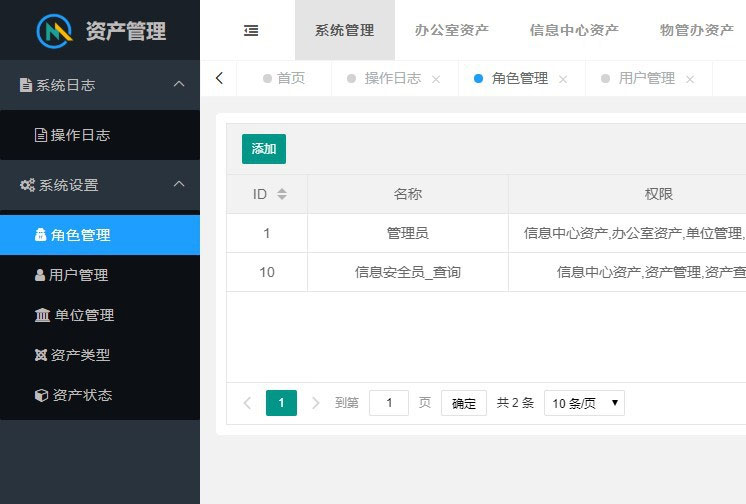This screenshot has width=746, height=504.
Task: Switch to 信息中心资产 top menu
Action: [x=574, y=30]
